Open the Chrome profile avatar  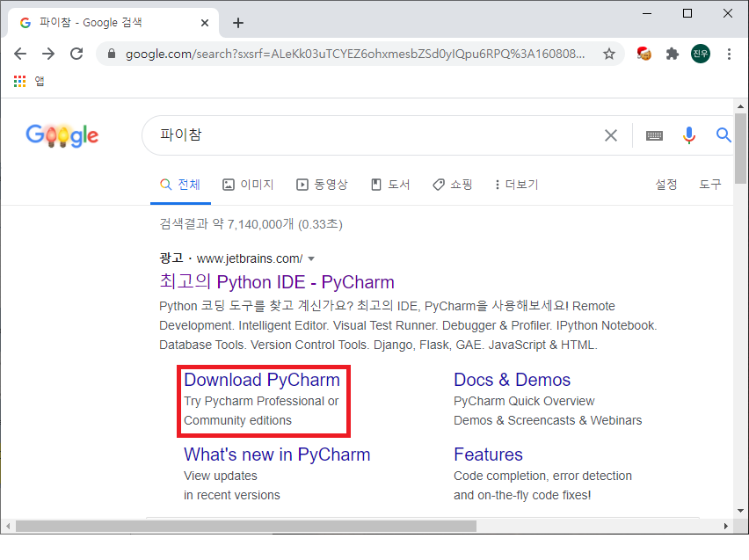(x=701, y=54)
